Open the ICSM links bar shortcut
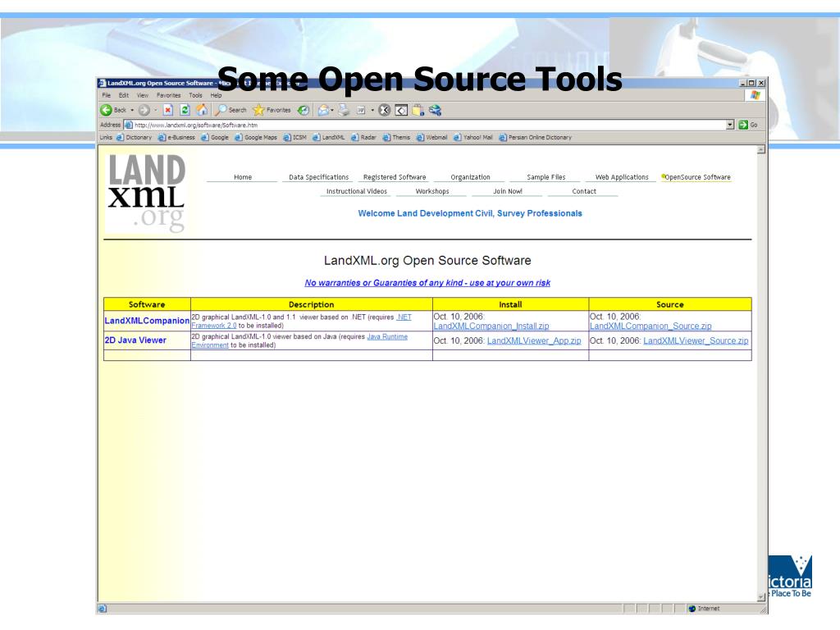The image size is (840, 630). (295, 138)
